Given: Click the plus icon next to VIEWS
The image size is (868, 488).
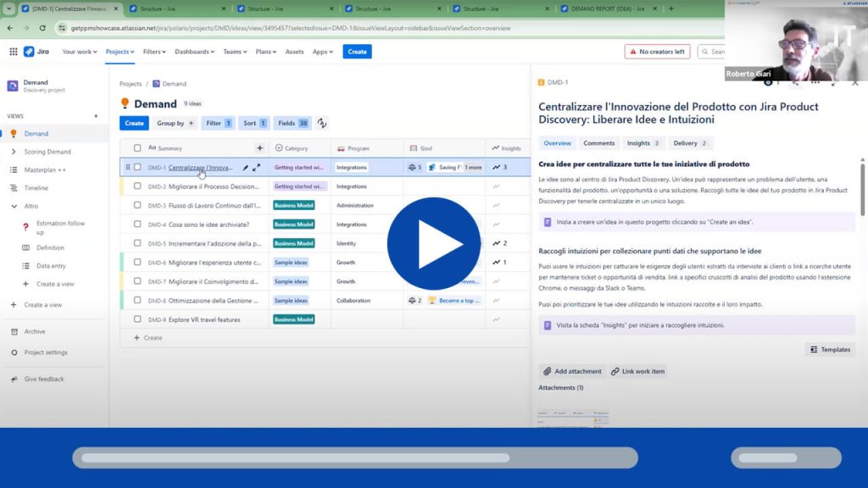Looking at the screenshot, I should click(96, 116).
